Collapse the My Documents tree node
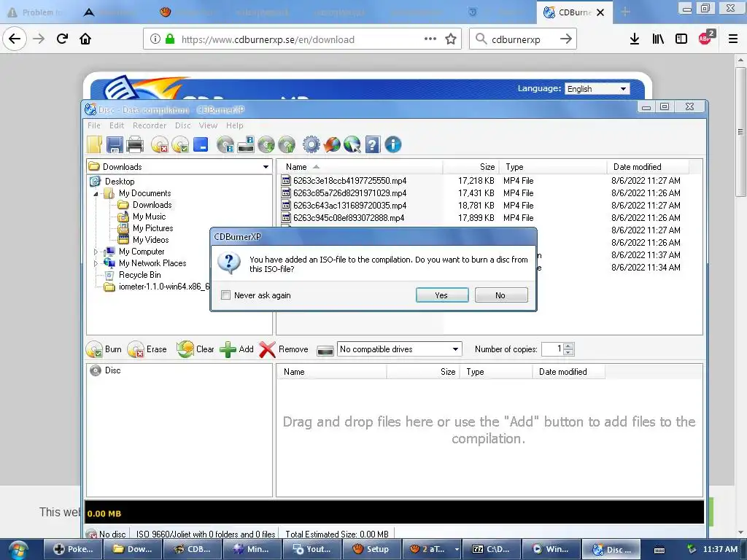The height and width of the screenshot is (560, 747). tap(96, 194)
